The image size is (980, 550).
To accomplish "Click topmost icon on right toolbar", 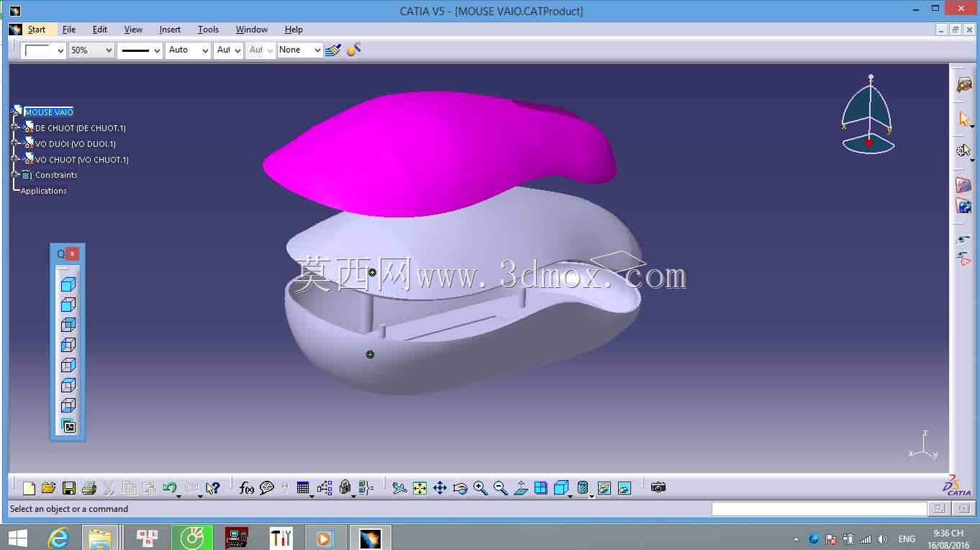I will coord(964,84).
